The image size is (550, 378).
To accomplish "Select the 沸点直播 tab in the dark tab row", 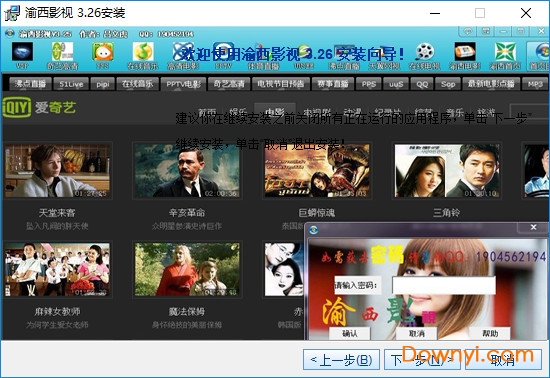I will [30, 84].
